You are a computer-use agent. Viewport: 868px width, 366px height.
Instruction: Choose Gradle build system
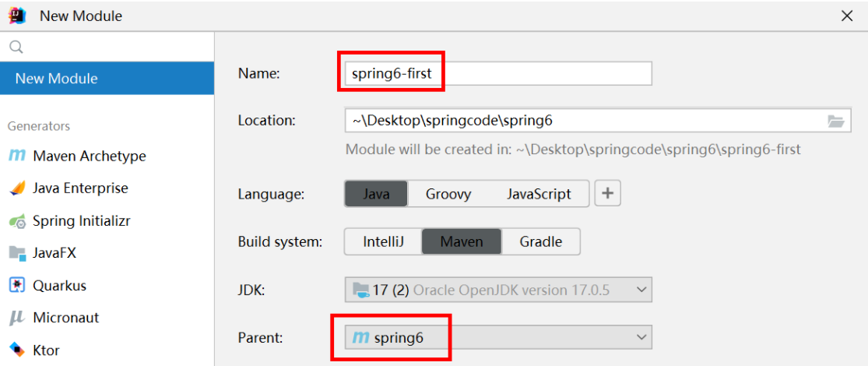click(x=541, y=241)
